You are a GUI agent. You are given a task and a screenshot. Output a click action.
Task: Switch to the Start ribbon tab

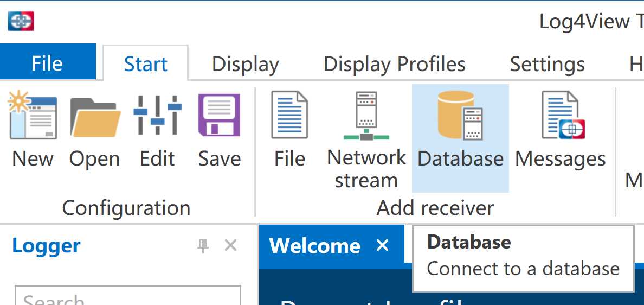tap(146, 62)
